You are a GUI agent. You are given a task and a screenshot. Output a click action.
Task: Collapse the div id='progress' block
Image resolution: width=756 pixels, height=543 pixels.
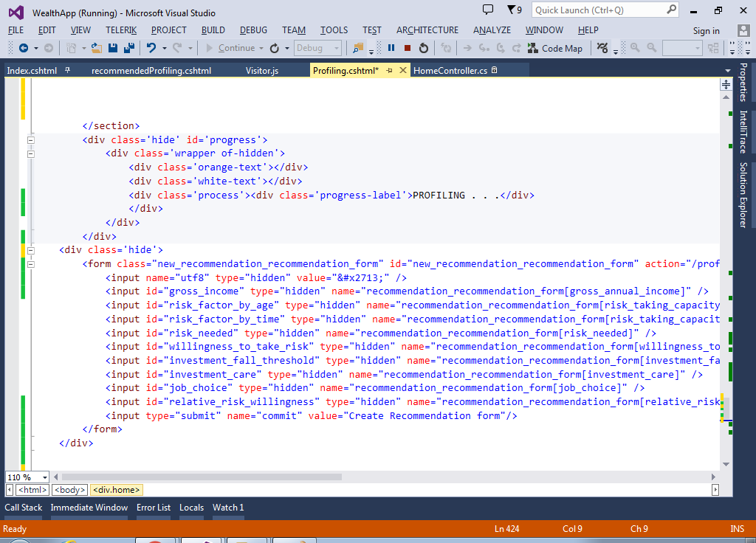click(31, 140)
